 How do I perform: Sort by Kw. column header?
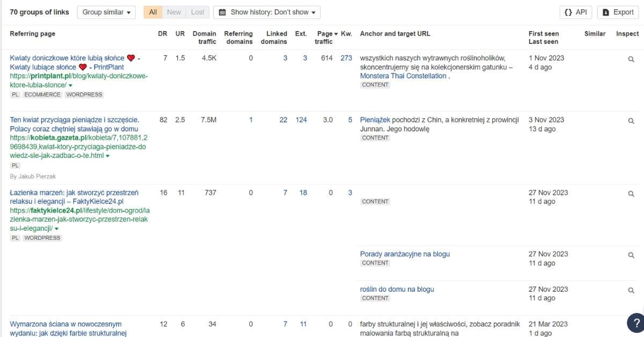(346, 34)
